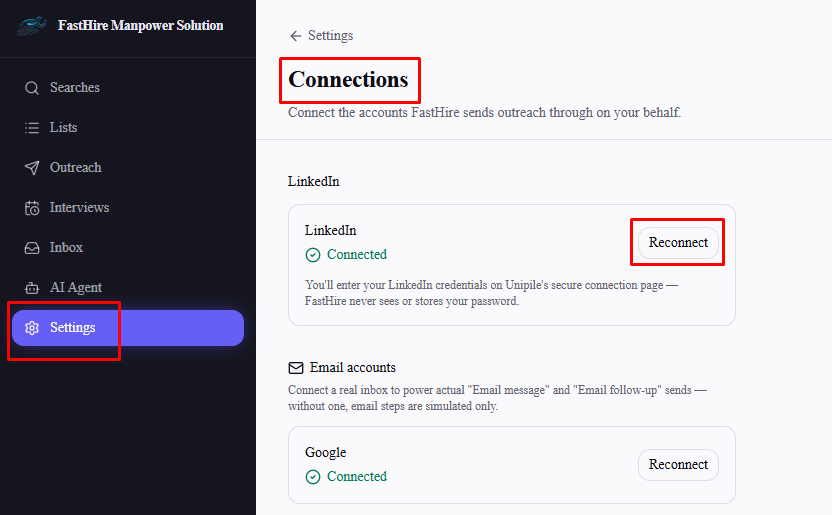Reconnect the Google email account
Screen dimensions: 832x515
click(678, 465)
